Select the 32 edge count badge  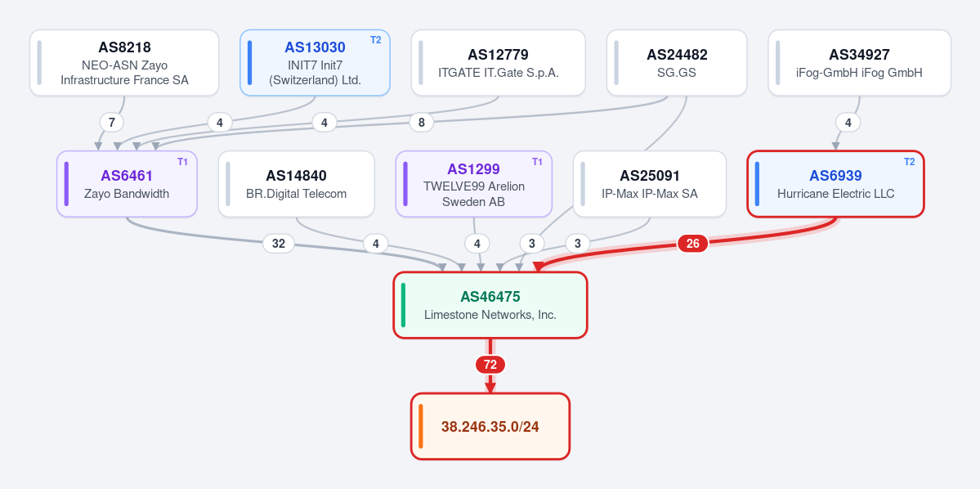[278, 243]
